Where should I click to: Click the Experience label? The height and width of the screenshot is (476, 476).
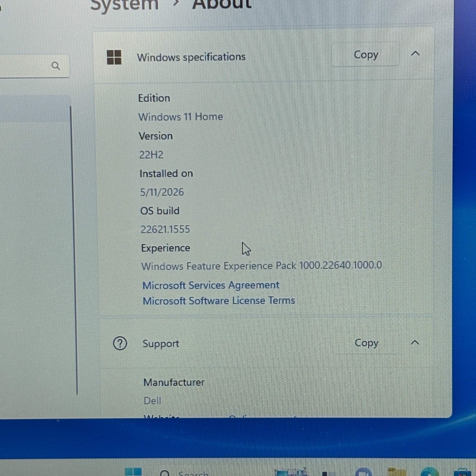[165, 248]
